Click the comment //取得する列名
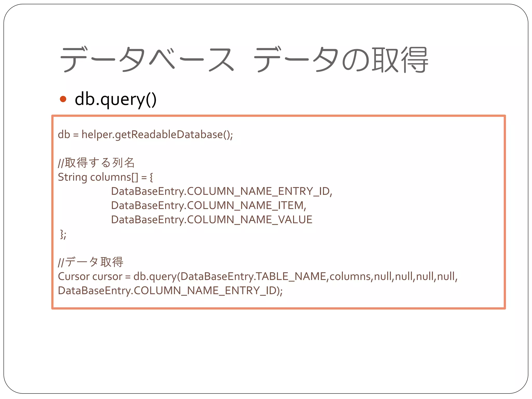This screenshot has width=532, height=399. [x=96, y=163]
